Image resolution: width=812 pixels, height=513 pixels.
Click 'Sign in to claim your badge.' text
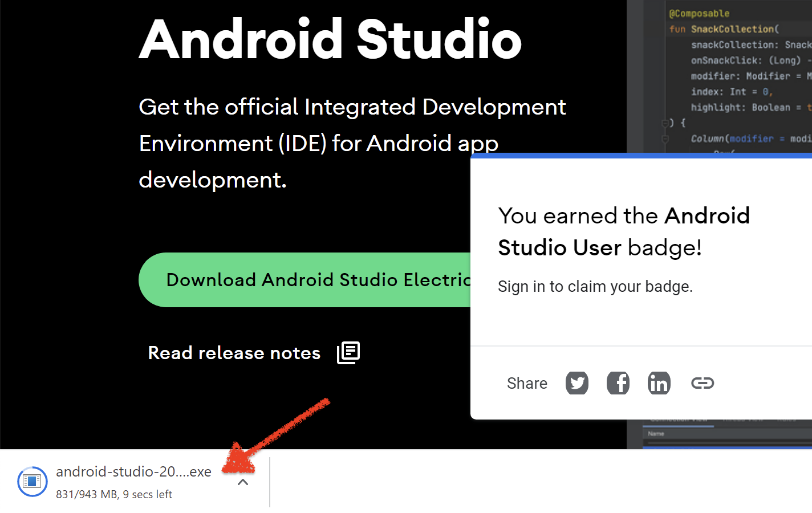pos(595,286)
